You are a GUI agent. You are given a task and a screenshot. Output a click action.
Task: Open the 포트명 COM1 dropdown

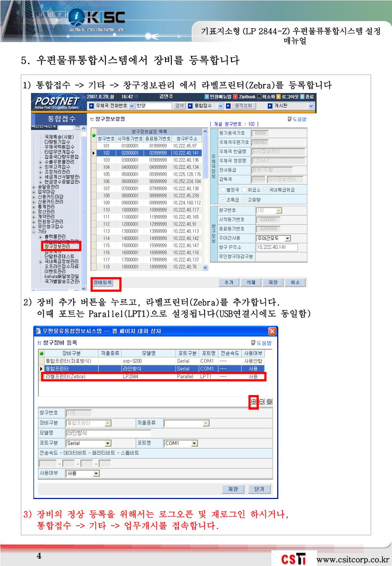click(195, 443)
